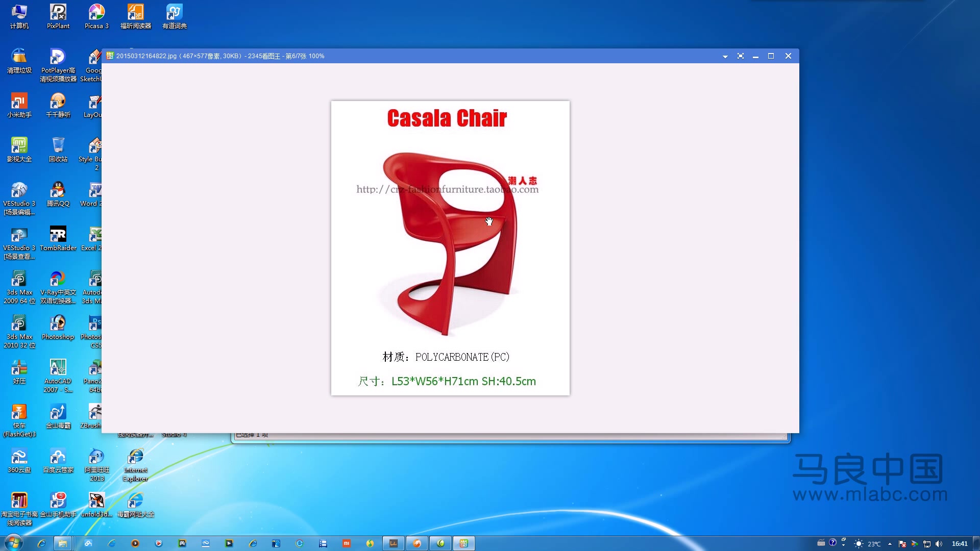Click the Casala Chair image

[x=450, y=248]
